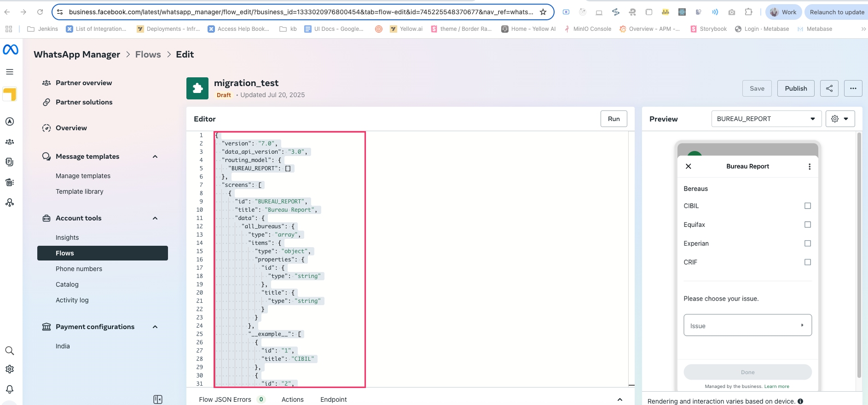The width and height of the screenshot is (868, 405).
Task: Open the Issue dropdown in preview
Action: 747,325
